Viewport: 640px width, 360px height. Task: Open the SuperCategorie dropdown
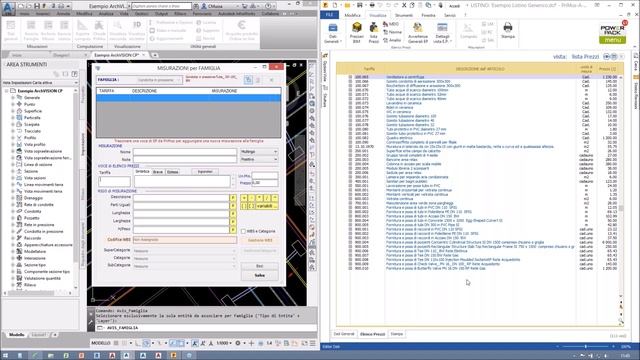(x=184, y=251)
